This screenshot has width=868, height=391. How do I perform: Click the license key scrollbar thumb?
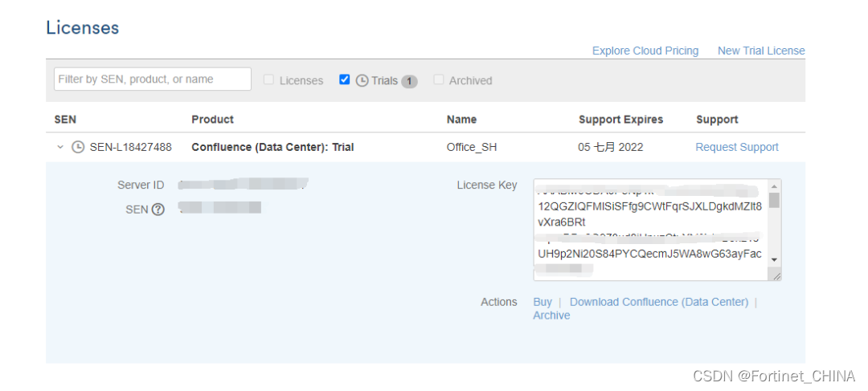775,200
